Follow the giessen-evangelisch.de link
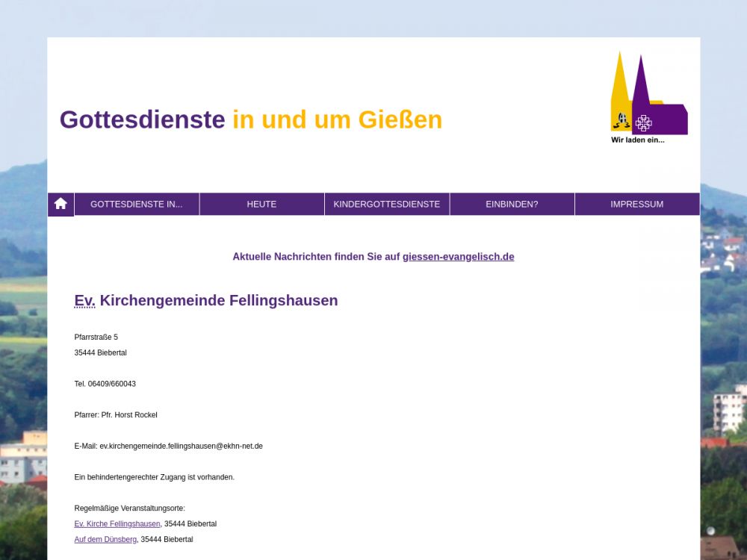 pos(458,257)
